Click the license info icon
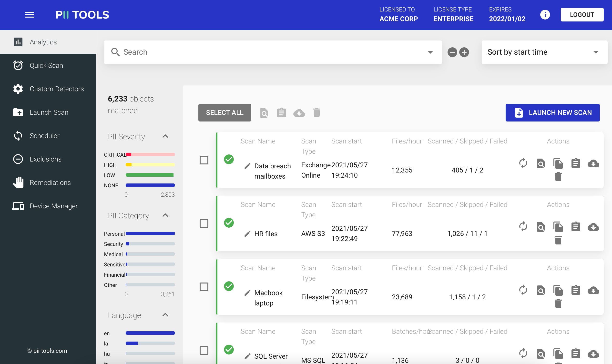The height and width of the screenshot is (364, 612). pyautogui.click(x=545, y=15)
